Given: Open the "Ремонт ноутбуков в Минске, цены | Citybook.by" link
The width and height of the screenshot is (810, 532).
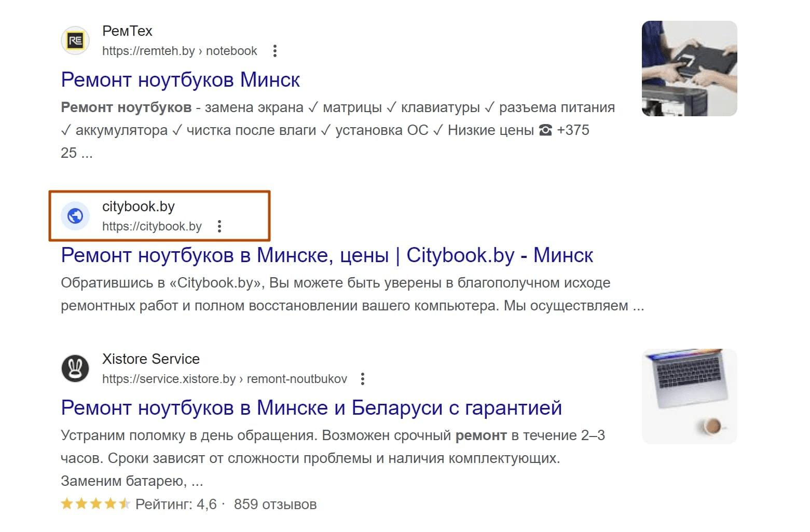Looking at the screenshot, I should 326,255.
